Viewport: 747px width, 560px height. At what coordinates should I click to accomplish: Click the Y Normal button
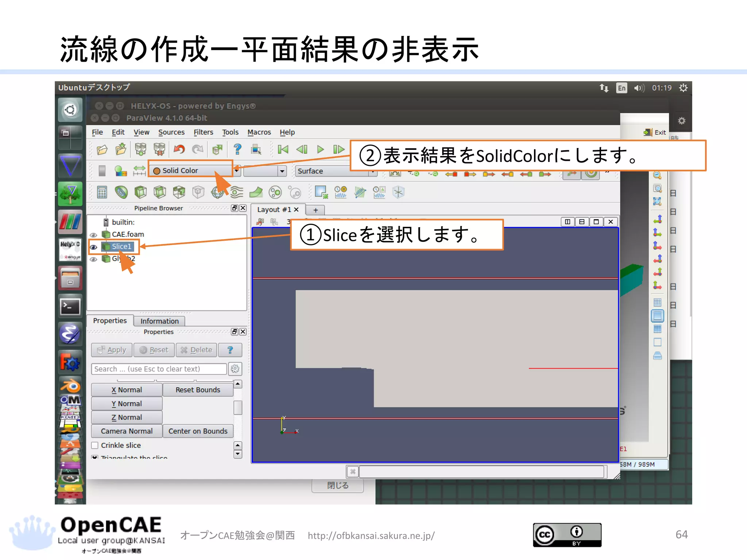(x=127, y=404)
